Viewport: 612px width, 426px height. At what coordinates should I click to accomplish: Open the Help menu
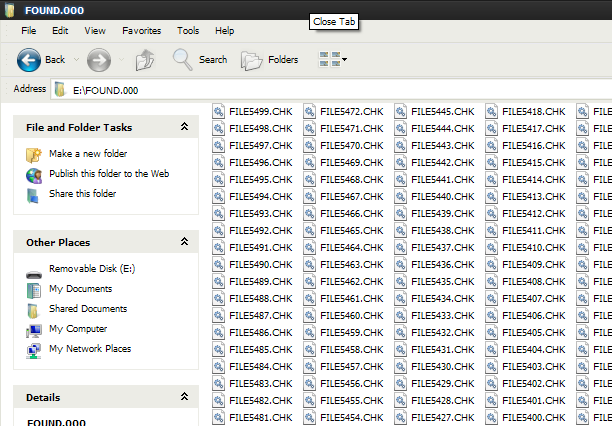[224, 30]
